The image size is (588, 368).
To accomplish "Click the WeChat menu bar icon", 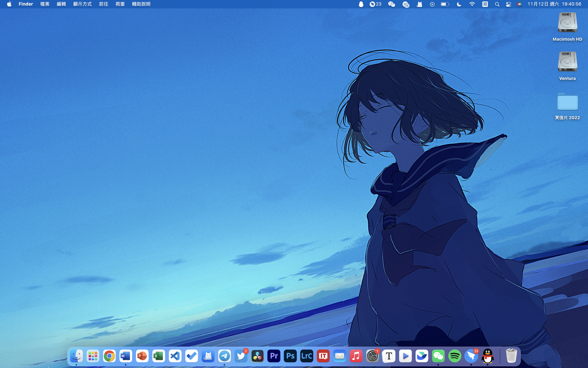I will (x=391, y=4).
